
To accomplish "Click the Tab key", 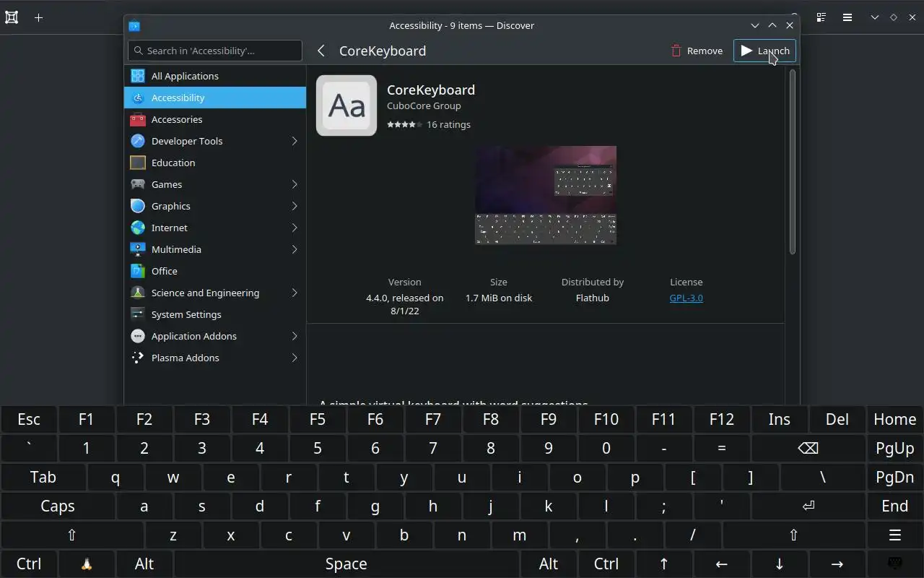I will point(43,477).
